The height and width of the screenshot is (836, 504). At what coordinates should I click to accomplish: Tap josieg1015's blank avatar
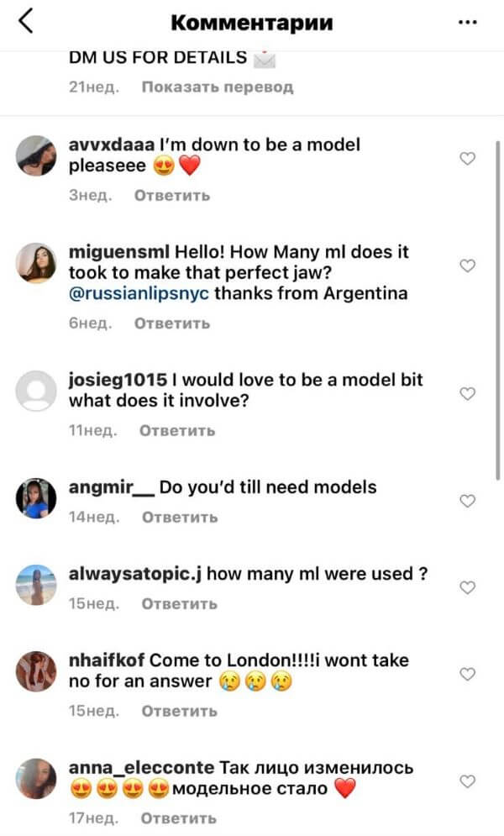click(36, 392)
